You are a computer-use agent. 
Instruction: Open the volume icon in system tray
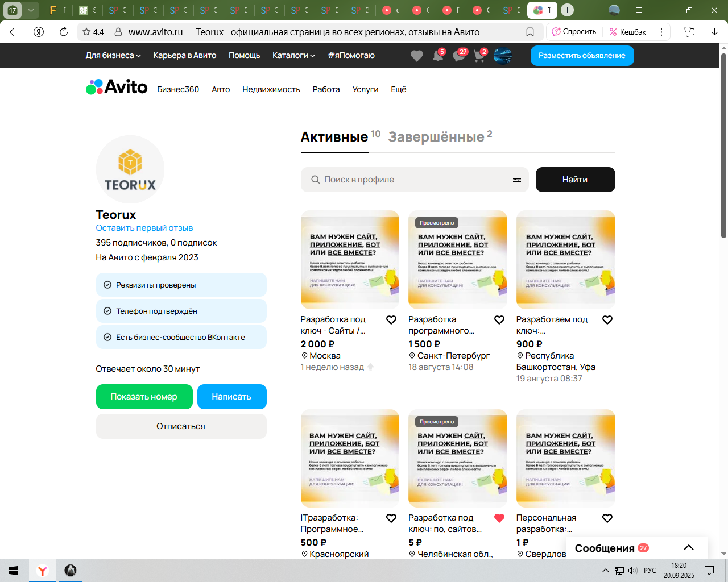632,571
